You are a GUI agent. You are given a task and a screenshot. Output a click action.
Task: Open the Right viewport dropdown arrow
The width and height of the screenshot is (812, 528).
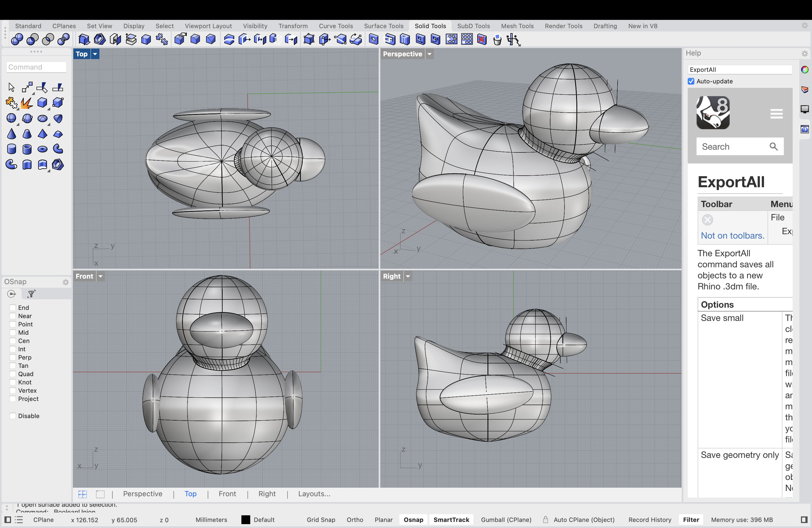pyautogui.click(x=408, y=276)
